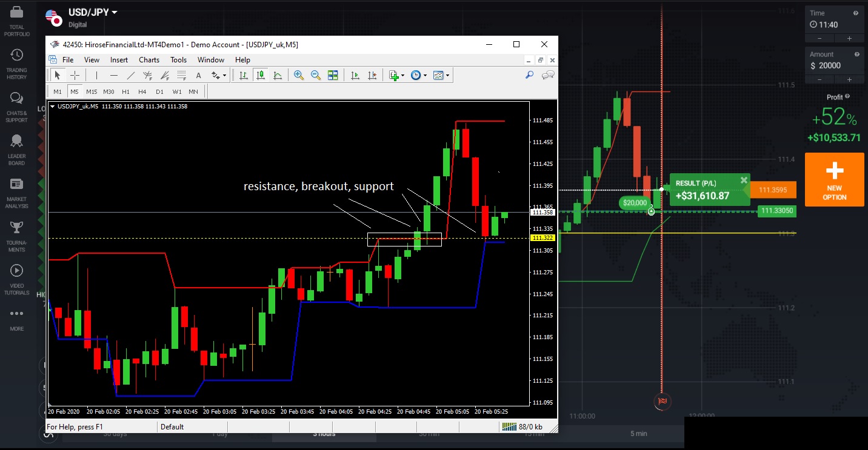Switch to H4 timeframe
The image size is (868, 450).
tap(142, 91)
